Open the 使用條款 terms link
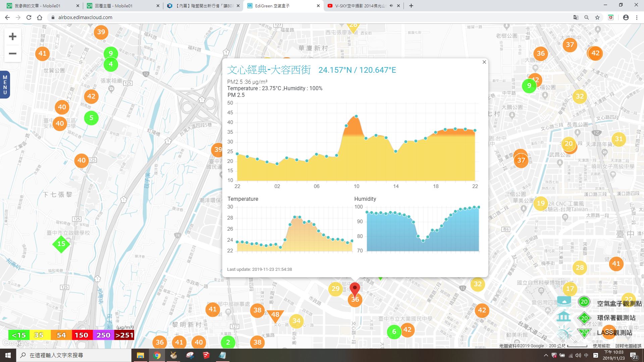644x362 pixels. 601,346
